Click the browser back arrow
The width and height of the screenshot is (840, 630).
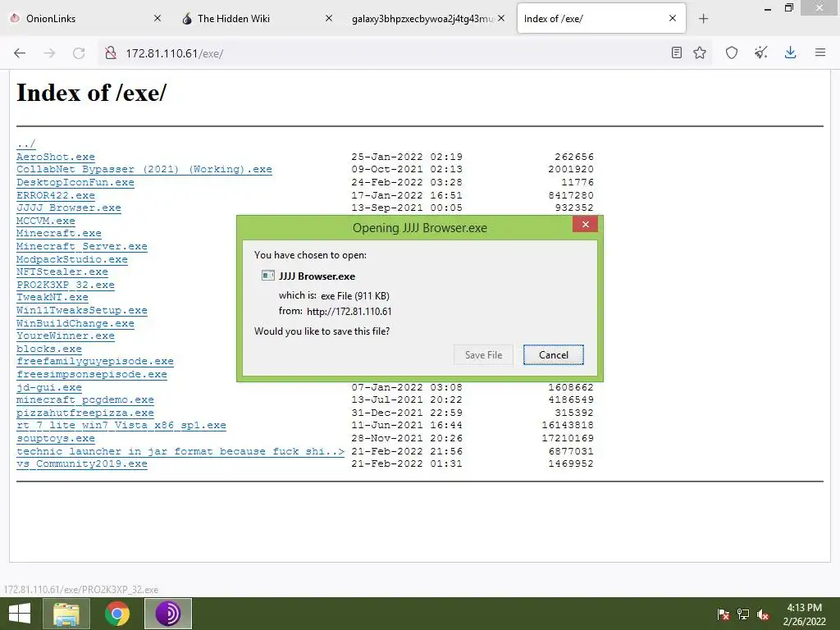20,53
